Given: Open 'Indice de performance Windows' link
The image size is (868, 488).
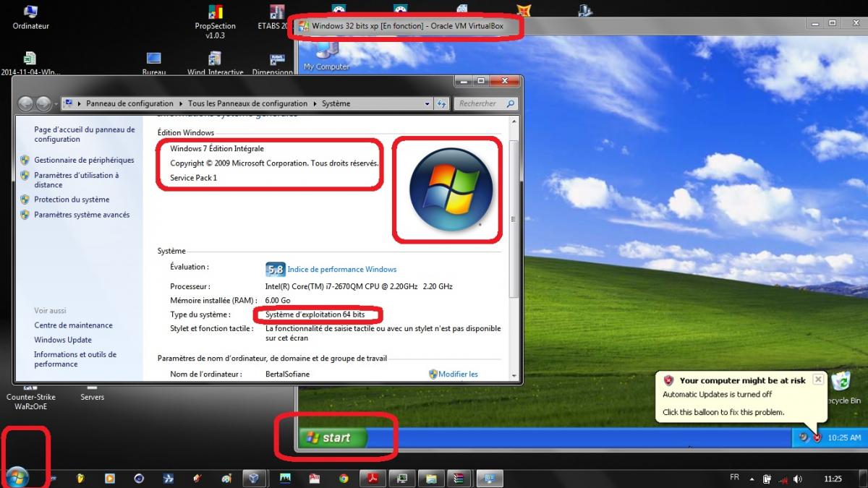Looking at the screenshot, I should (x=342, y=270).
